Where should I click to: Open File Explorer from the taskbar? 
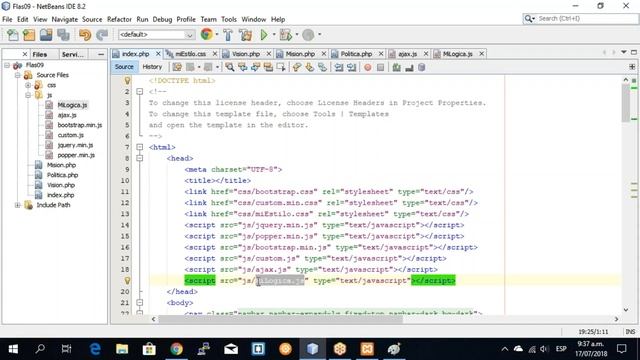click(122, 349)
